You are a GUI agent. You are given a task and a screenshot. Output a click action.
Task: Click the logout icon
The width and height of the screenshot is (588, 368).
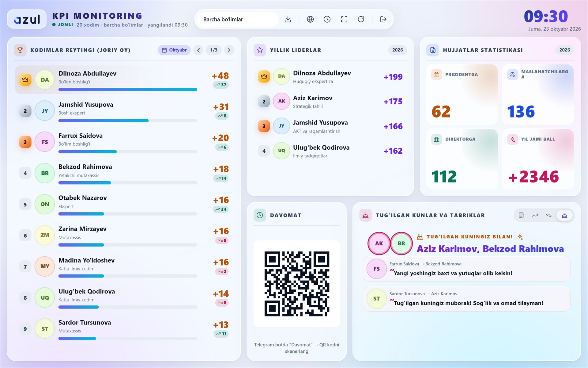click(383, 19)
